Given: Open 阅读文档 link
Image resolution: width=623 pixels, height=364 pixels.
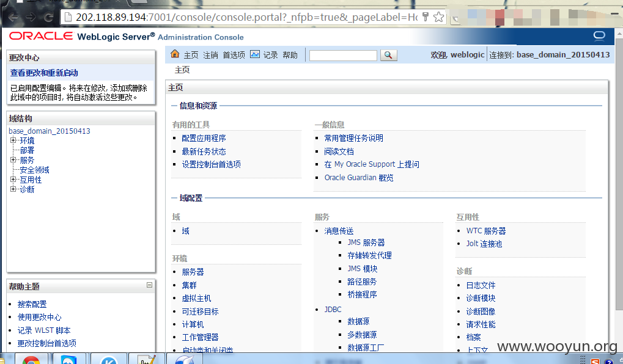Looking at the screenshot, I should [x=339, y=151].
